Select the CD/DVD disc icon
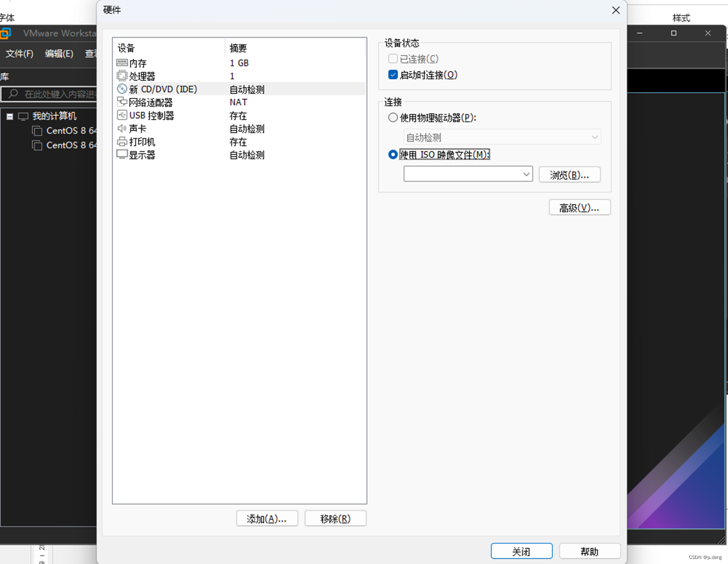 [122, 89]
